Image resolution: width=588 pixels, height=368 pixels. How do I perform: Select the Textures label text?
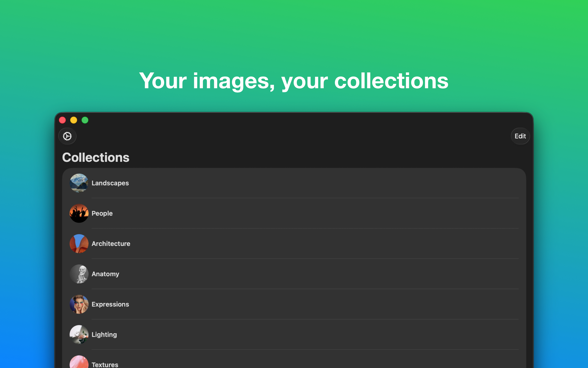point(105,365)
